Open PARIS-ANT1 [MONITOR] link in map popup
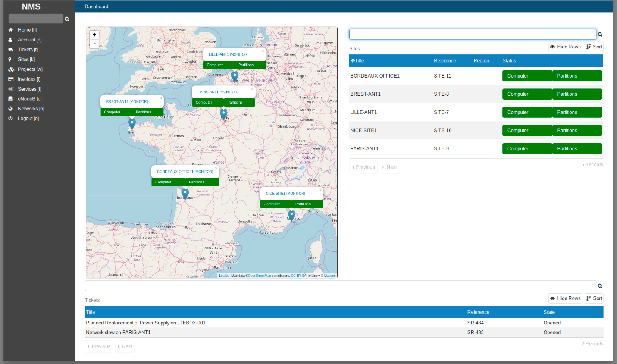Viewport: 617px width, 364px height. pos(218,92)
